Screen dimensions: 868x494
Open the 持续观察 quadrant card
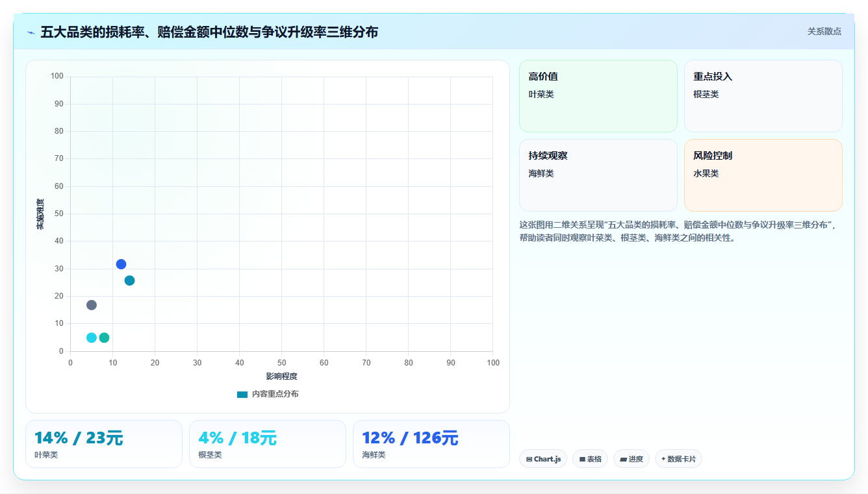point(598,175)
